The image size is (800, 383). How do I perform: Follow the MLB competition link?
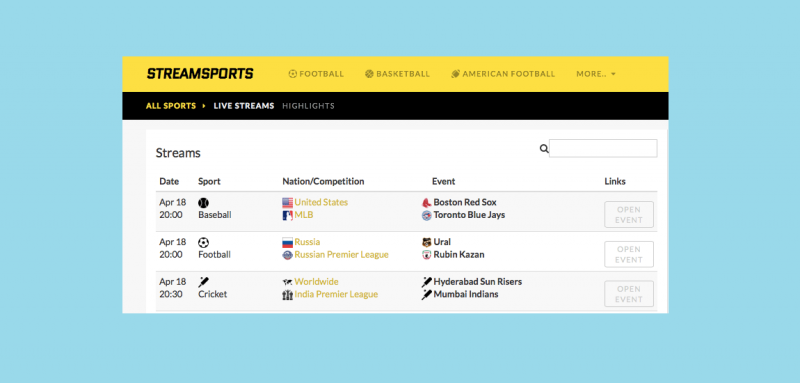pos(304,215)
